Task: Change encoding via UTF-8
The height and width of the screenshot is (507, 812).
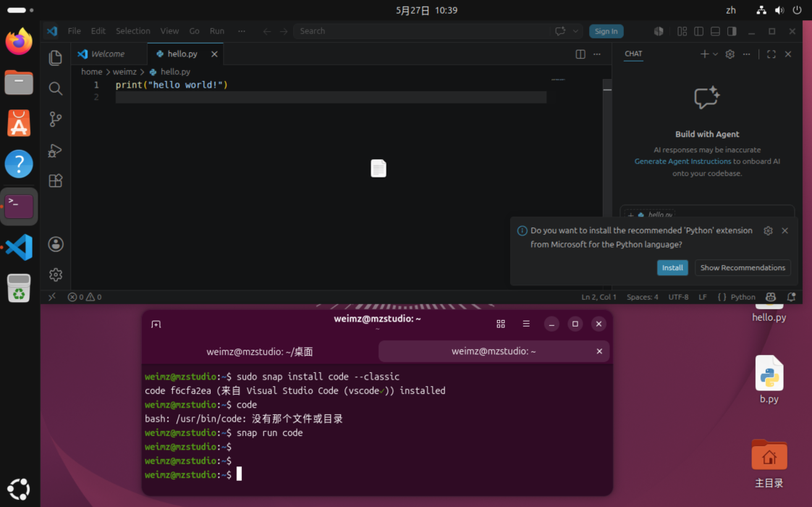Action: click(x=678, y=297)
